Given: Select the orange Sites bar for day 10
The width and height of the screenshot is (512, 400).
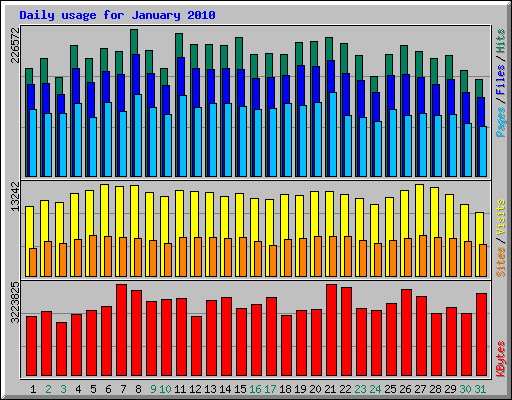Looking at the screenshot, I should point(168,260).
